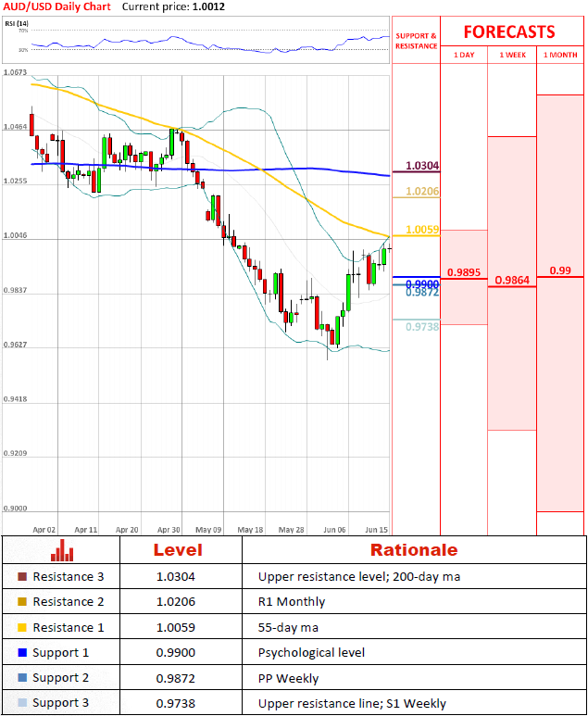
Task: Click the Resistance 2 row label
Action: 68,602
